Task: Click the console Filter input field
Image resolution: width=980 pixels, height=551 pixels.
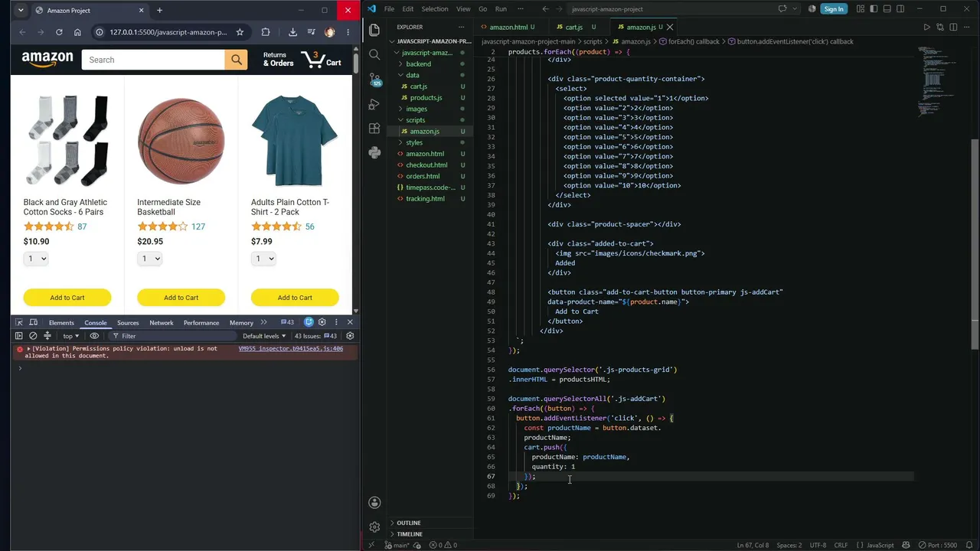Action: tap(172, 336)
